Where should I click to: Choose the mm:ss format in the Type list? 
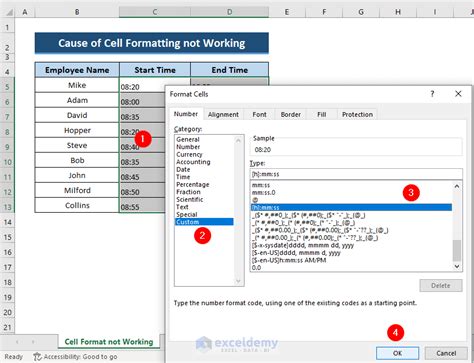[351, 185]
